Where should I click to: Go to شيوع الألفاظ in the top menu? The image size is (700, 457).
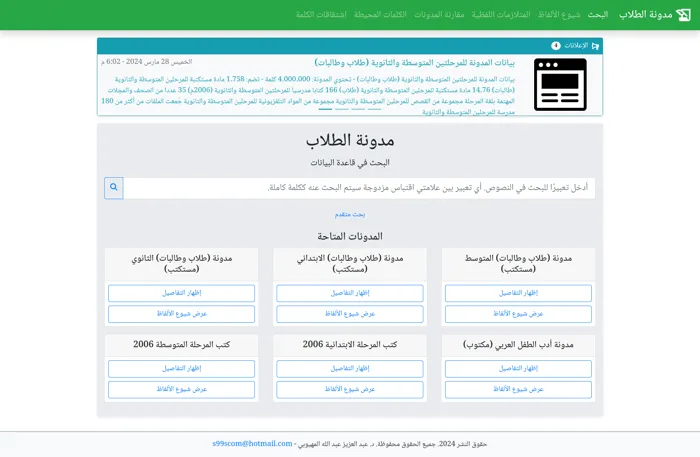point(559,15)
